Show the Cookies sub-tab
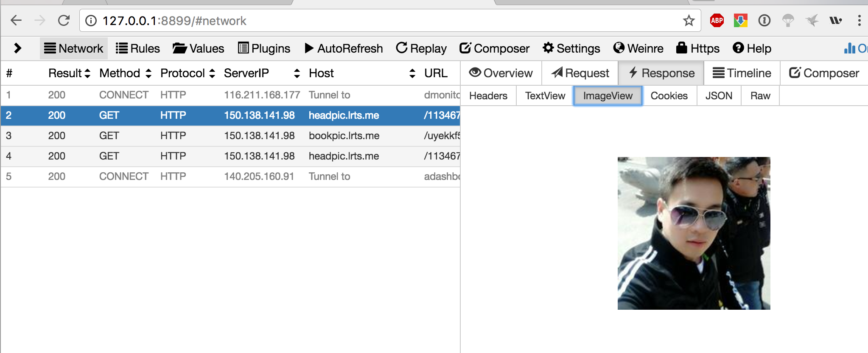The height and width of the screenshot is (353, 868). (x=669, y=95)
